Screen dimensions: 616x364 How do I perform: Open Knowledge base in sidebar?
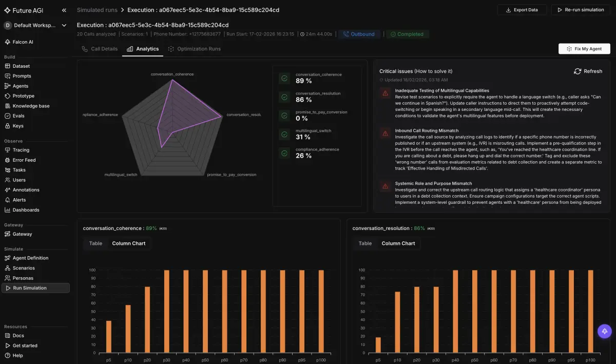[x=31, y=106]
